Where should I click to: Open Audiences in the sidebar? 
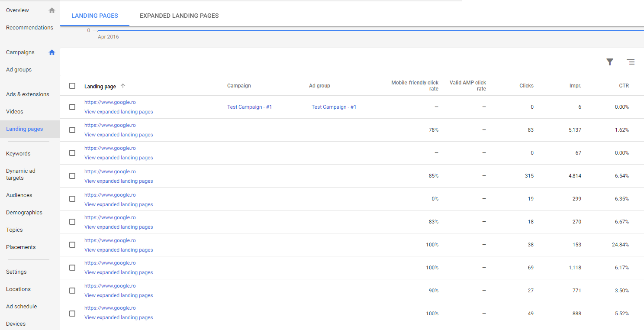(x=19, y=195)
